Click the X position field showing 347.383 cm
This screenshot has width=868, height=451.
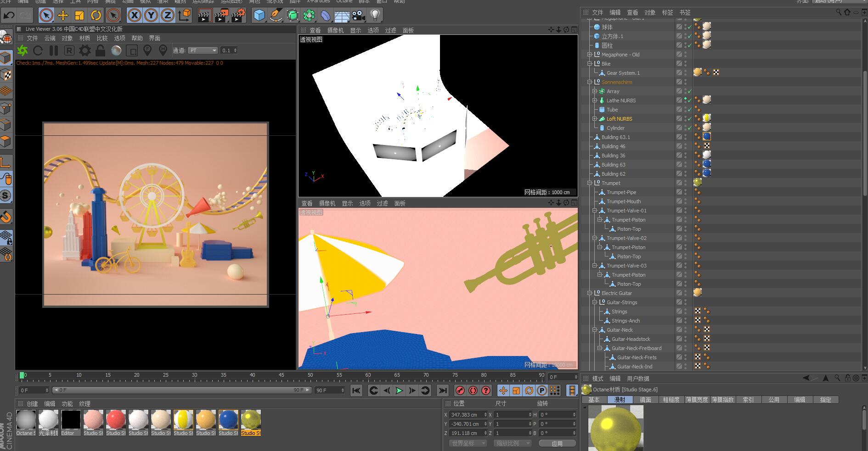pos(468,415)
